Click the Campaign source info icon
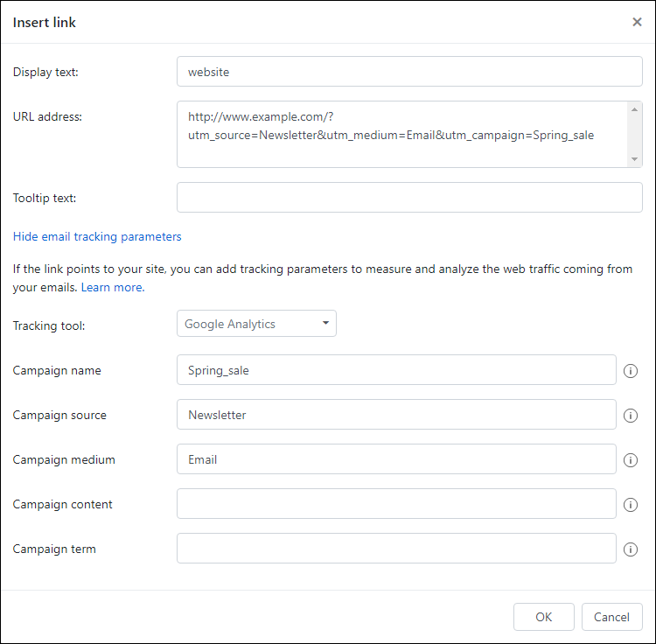The height and width of the screenshot is (644, 656). [630, 415]
